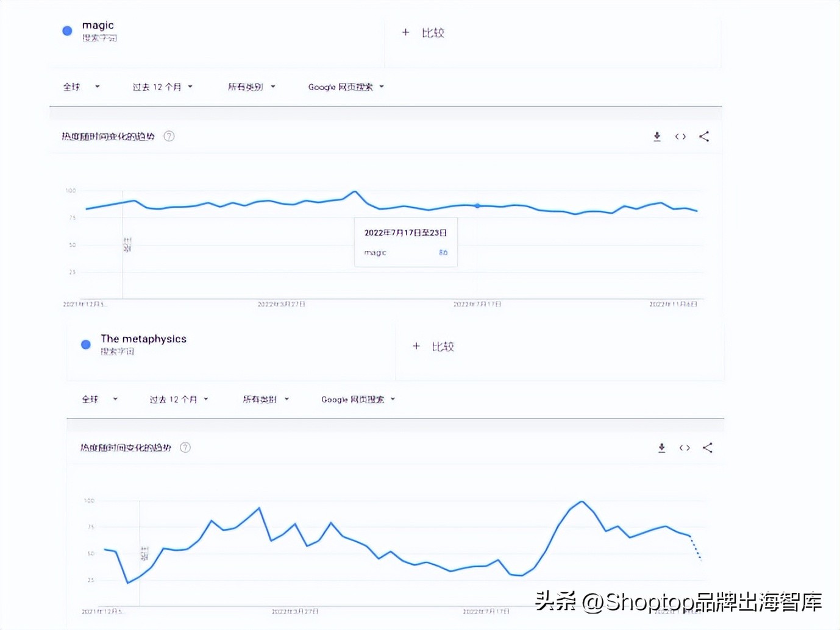The height and width of the screenshot is (630, 840).
Task: Open the 全球 region dropdown
Action: pos(80,87)
